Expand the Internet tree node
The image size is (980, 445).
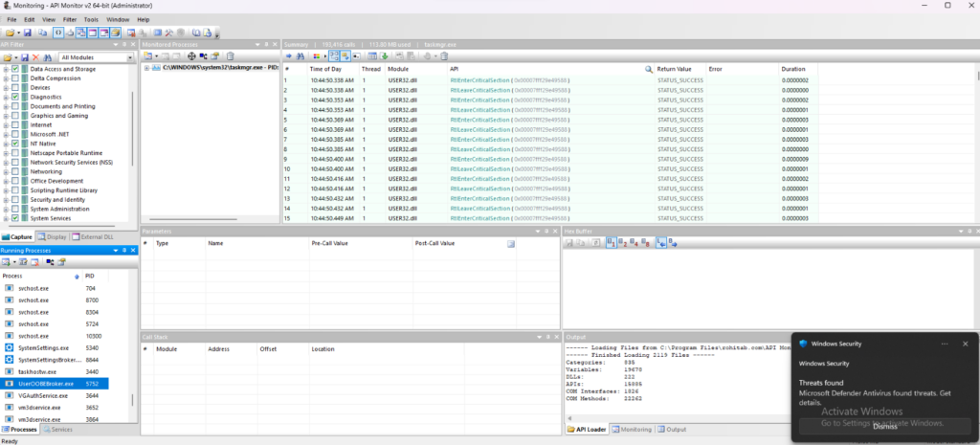(x=6, y=125)
